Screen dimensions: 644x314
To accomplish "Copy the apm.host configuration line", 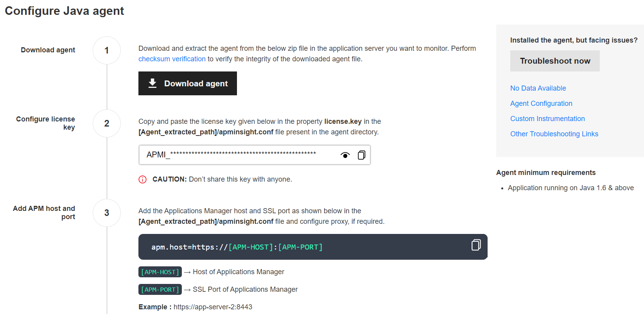I will tap(476, 245).
